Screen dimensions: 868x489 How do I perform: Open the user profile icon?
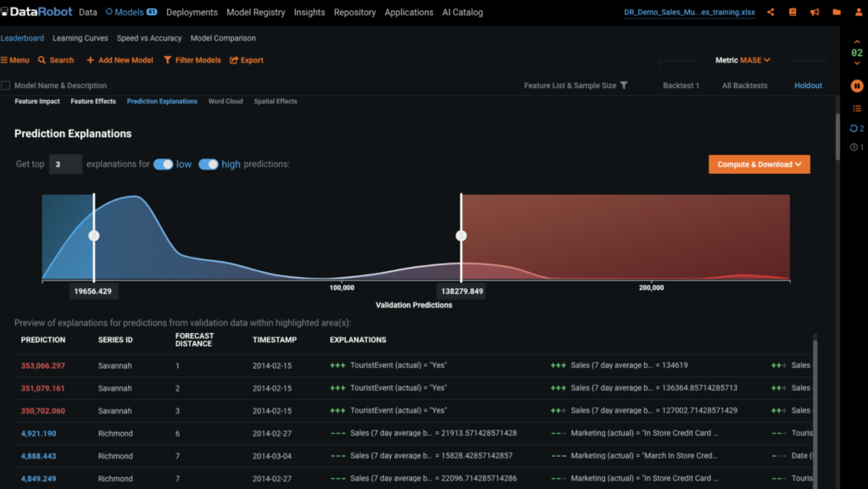click(x=859, y=12)
